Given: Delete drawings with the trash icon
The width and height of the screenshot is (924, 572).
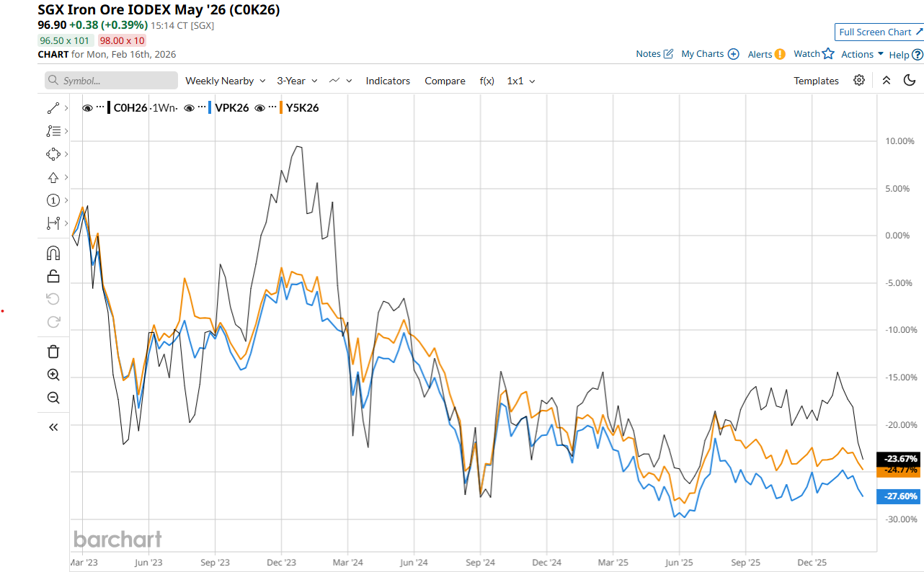Looking at the screenshot, I should tap(53, 352).
